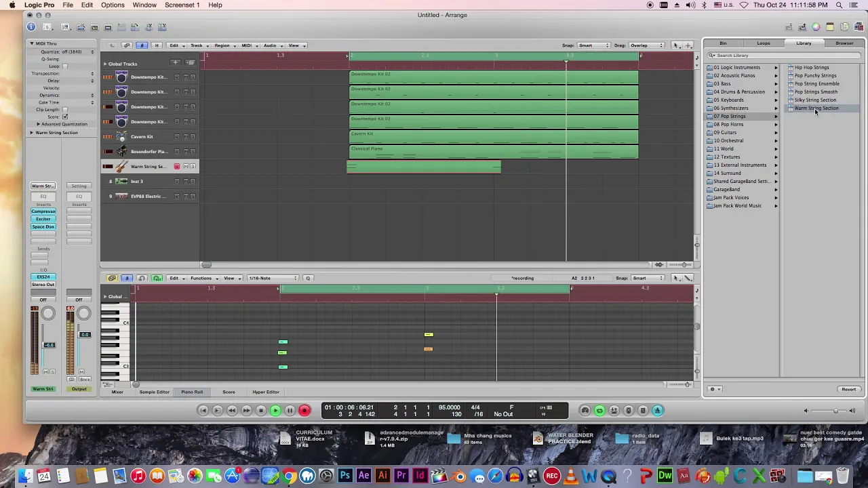Click the Forward transport button
This screenshot has height=488, width=868.
[x=246, y=410]
